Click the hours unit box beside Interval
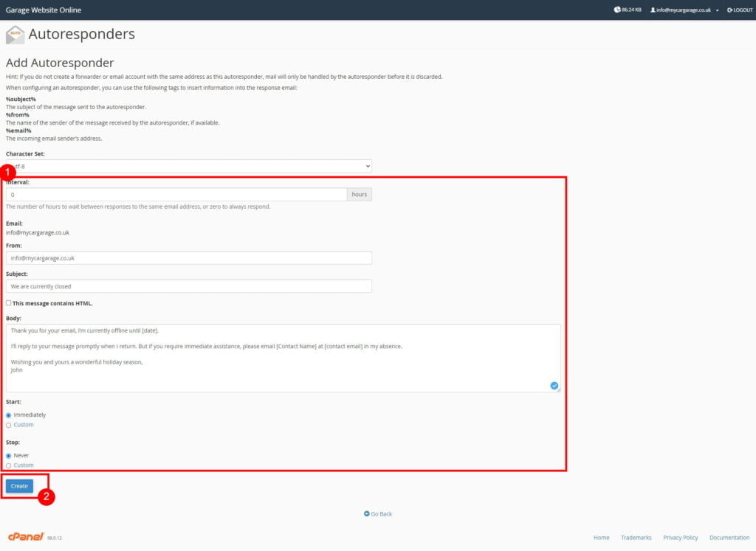 click(x=359, y=193)
